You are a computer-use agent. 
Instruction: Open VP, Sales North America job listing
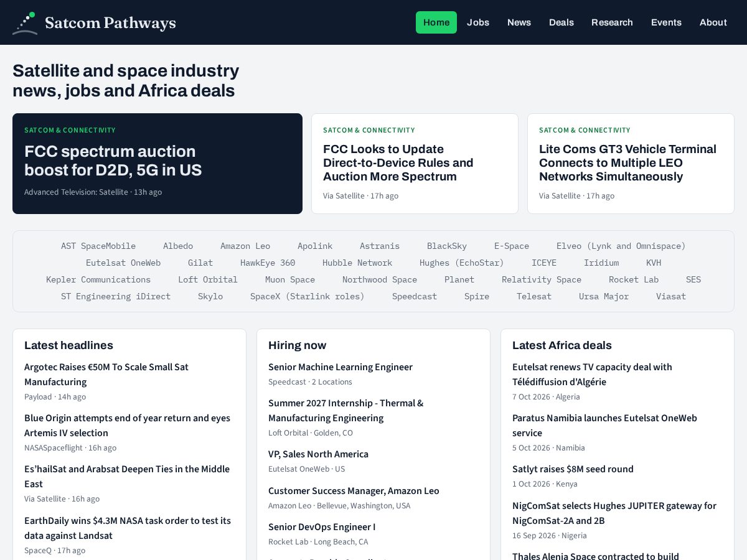tap(318, 454)
